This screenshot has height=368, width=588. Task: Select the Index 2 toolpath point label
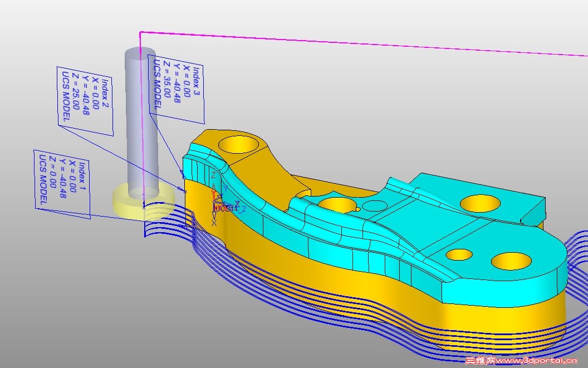coord(85,101)
